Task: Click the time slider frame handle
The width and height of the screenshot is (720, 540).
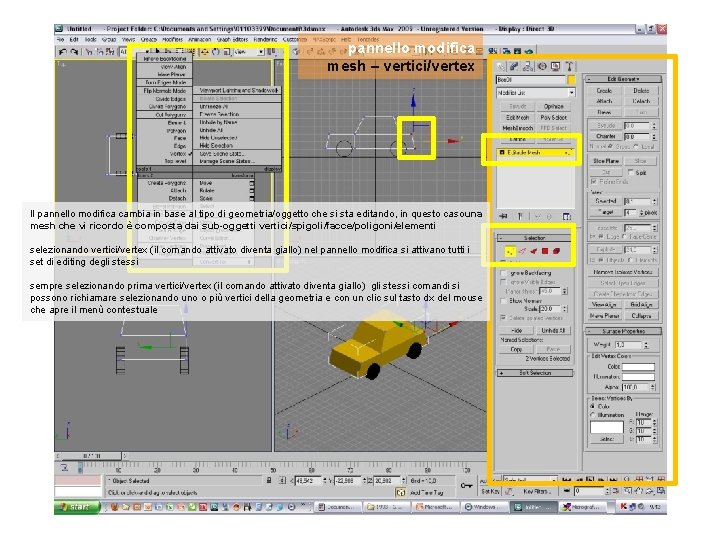Action: (91, 456)
